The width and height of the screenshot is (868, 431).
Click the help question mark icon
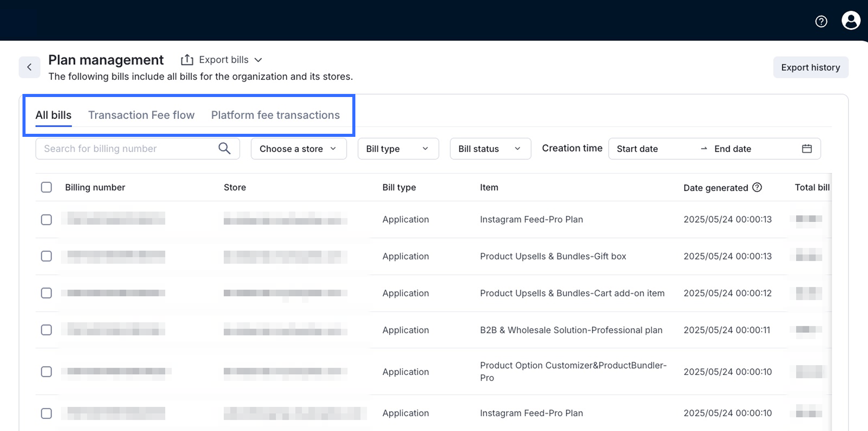click(821, 21)
